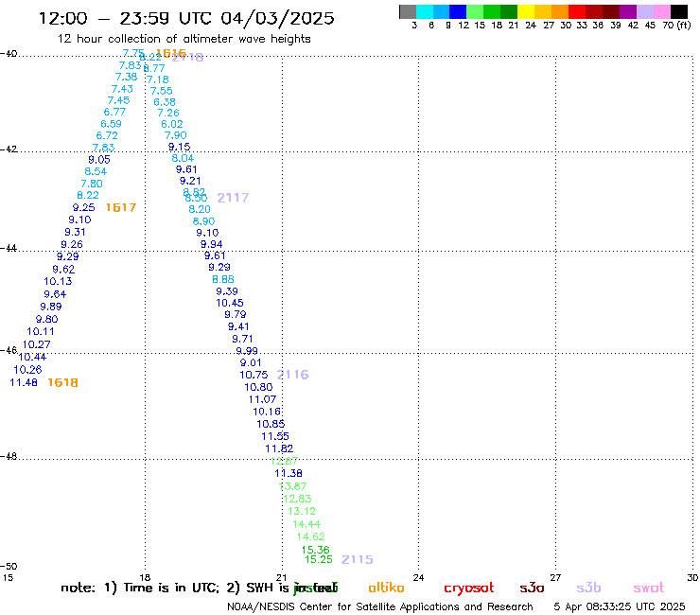This screenshot has height=615, width=700.
Task: Click the 'note: 1) Time is in UTC' text
Action: coord(140,588)
